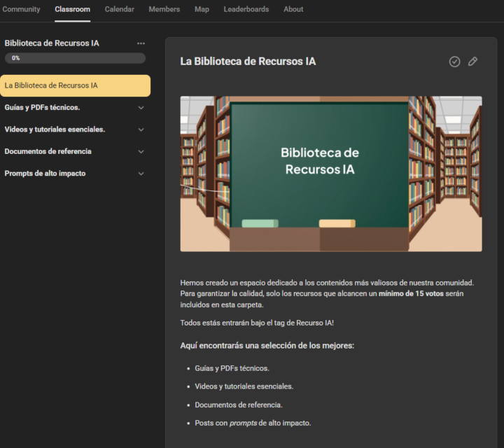
Task: Click the heading La Biblioteca de Recursos IA
Action: pos(248,62)
